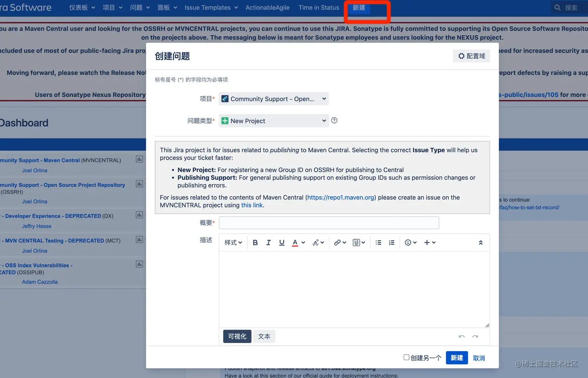Open the Issue Templates menu

click(x=211, y=7)
